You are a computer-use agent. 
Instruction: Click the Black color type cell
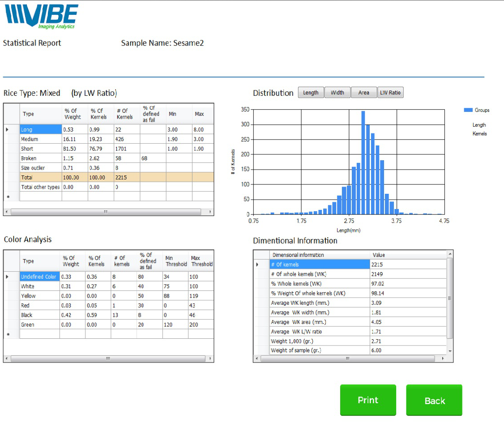tap(39, 315)
